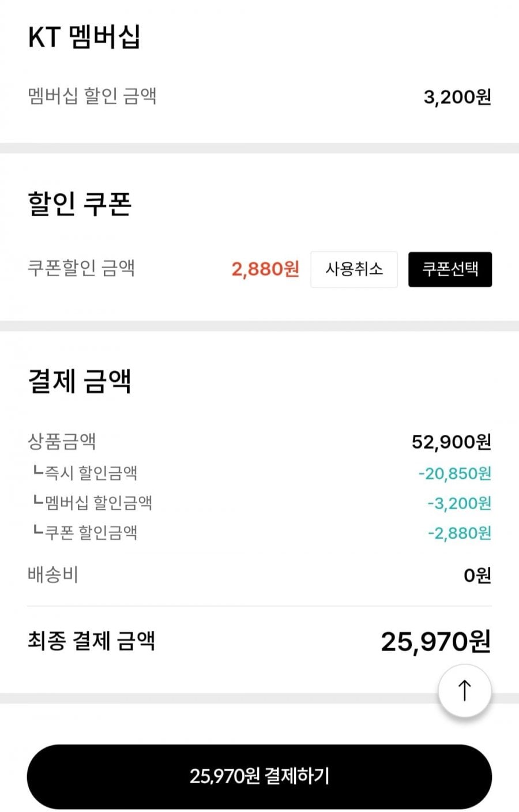Open coupon picker via 쿠폰선택
The width and height of the screenshot is (519, 812).
[450, 269]
